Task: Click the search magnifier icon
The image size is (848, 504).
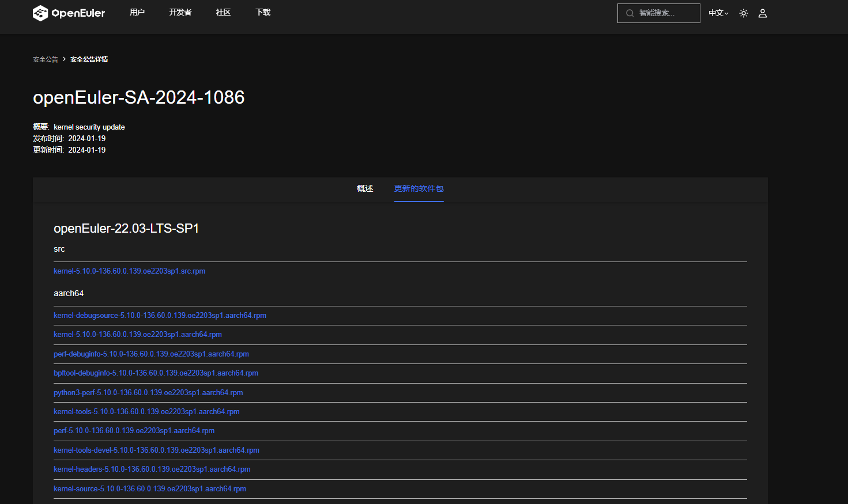Action: [630, 13]
